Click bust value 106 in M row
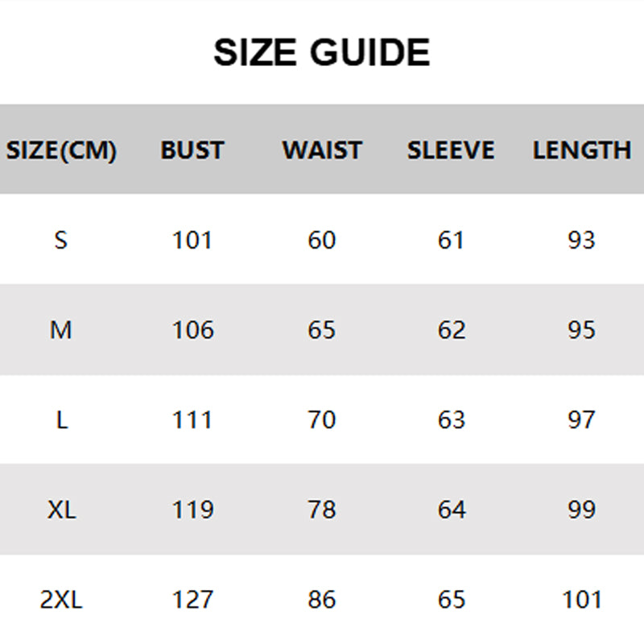This screenshot has height=644, width=644. [193, 330]
